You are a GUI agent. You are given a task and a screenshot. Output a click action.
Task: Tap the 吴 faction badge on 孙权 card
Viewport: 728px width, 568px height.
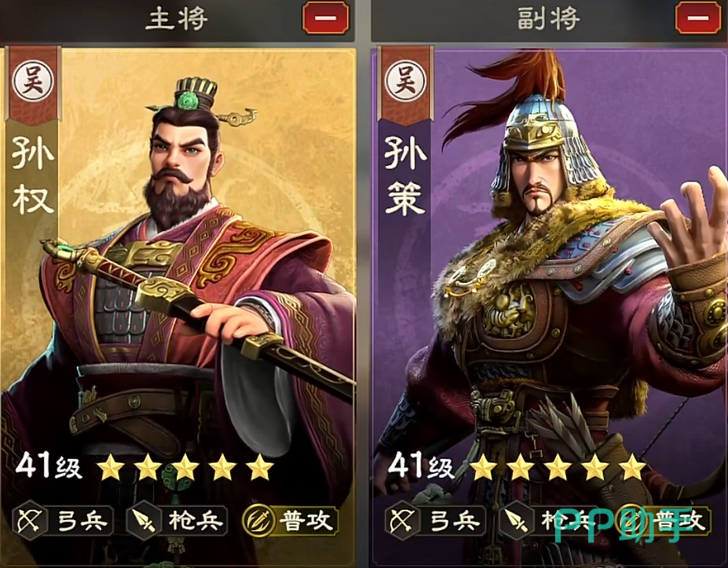[33, 81]
